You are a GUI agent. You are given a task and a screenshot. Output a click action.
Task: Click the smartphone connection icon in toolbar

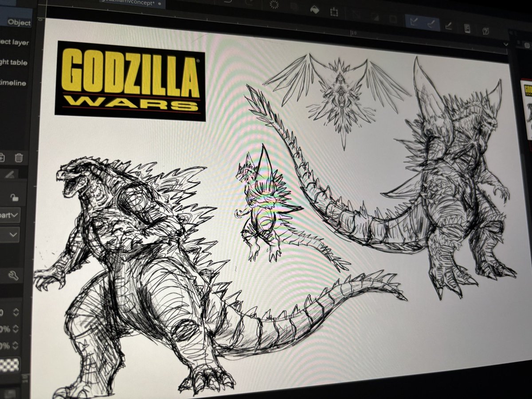(x=467, y=28)
